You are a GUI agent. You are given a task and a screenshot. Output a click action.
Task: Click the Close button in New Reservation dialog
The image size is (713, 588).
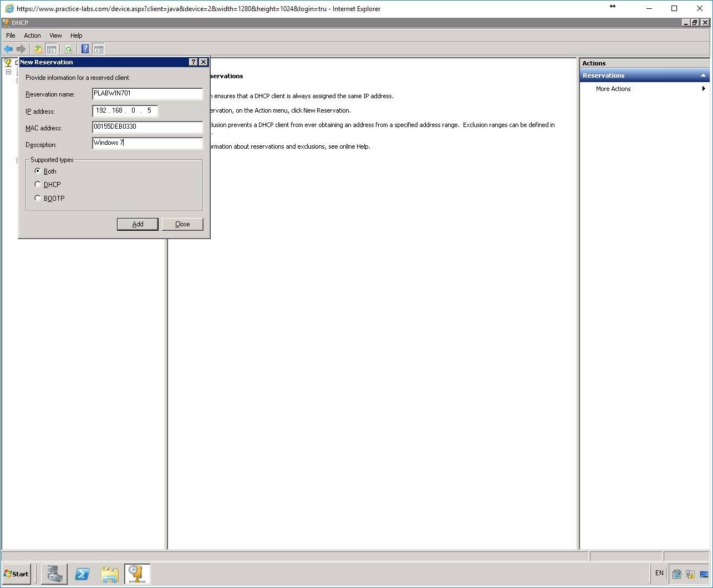coord(182,224)
